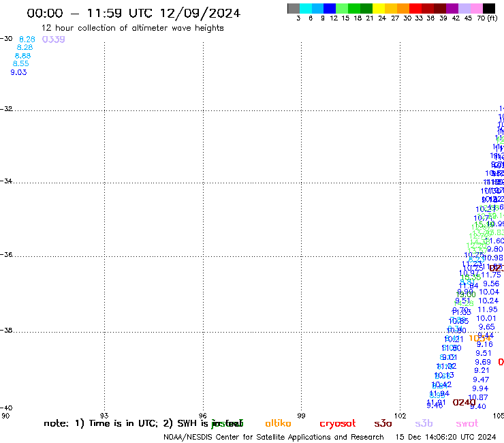
Task: Click the lavender '0339' pass time label
Action: (53, 40)
